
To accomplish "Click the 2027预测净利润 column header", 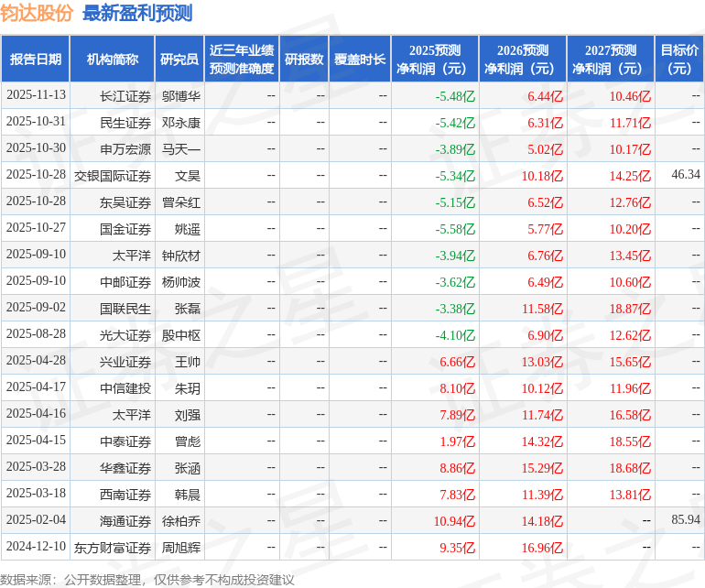I will [611, 60].
